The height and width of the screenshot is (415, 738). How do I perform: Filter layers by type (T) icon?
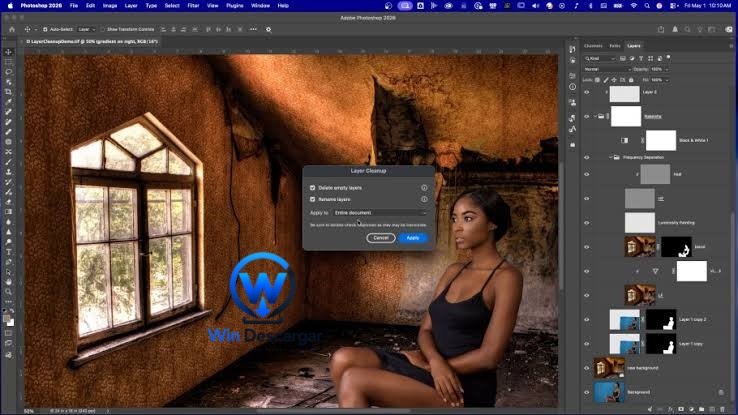(x=641, y=58)
